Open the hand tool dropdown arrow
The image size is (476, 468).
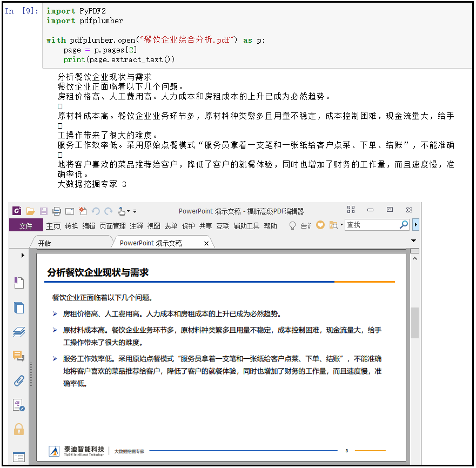(x=128, y=211)
